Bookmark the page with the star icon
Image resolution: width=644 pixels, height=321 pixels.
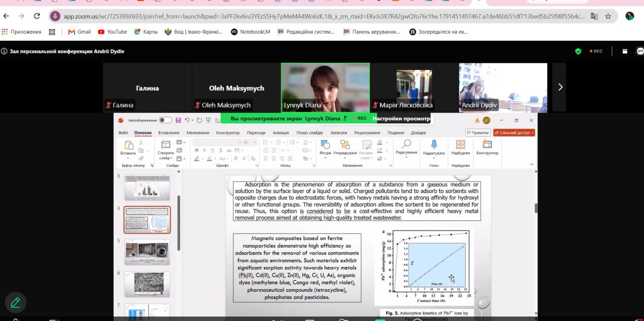tap(608, 16)
